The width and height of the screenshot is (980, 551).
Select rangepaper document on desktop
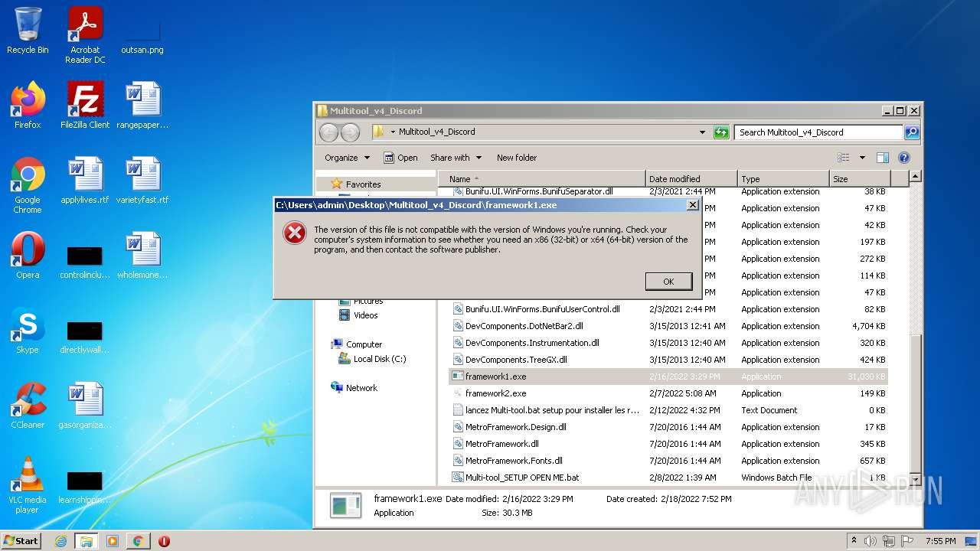142,106
